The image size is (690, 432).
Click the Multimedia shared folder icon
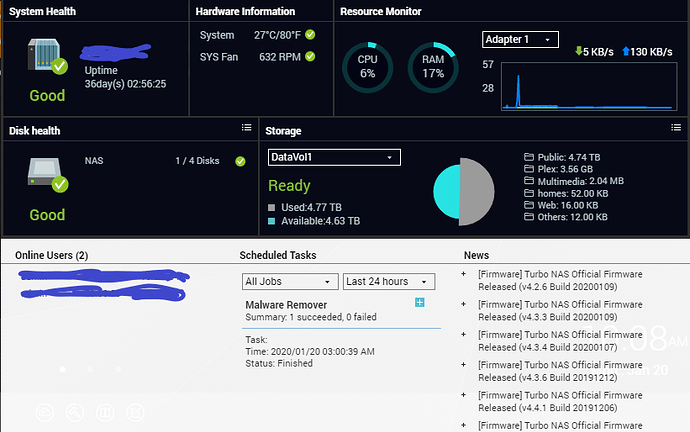(x=529, y=181)
